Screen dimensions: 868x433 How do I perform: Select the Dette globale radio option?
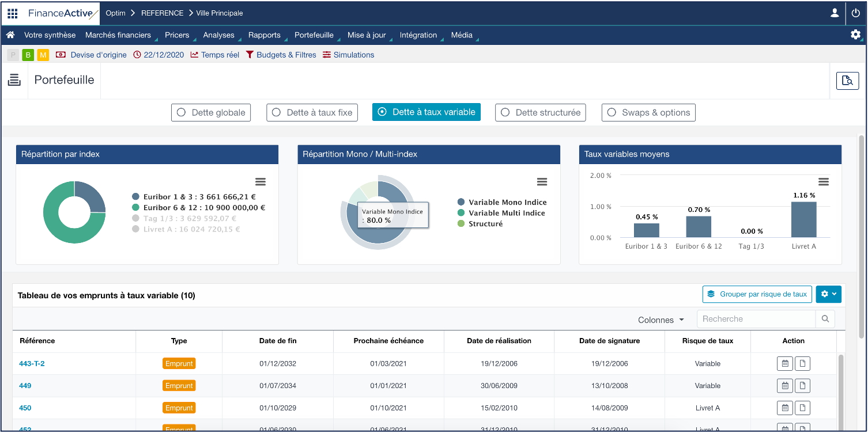tap(211, 113)
